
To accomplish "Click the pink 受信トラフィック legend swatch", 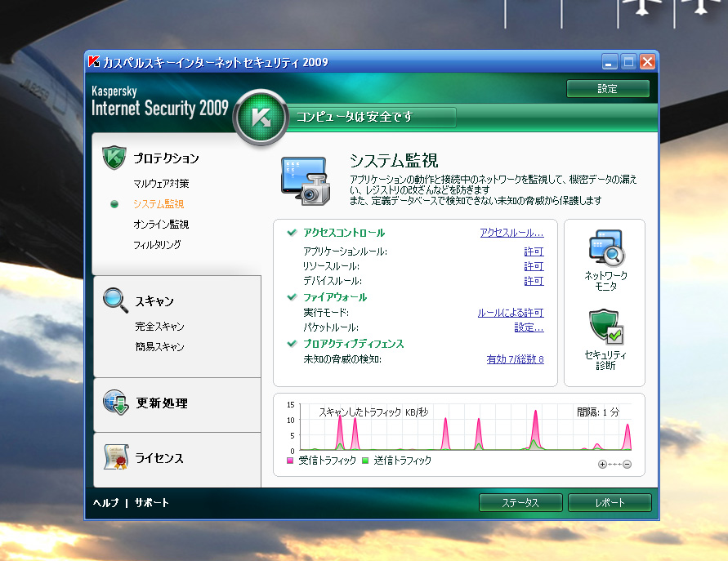I will click(x=290, y=461).
